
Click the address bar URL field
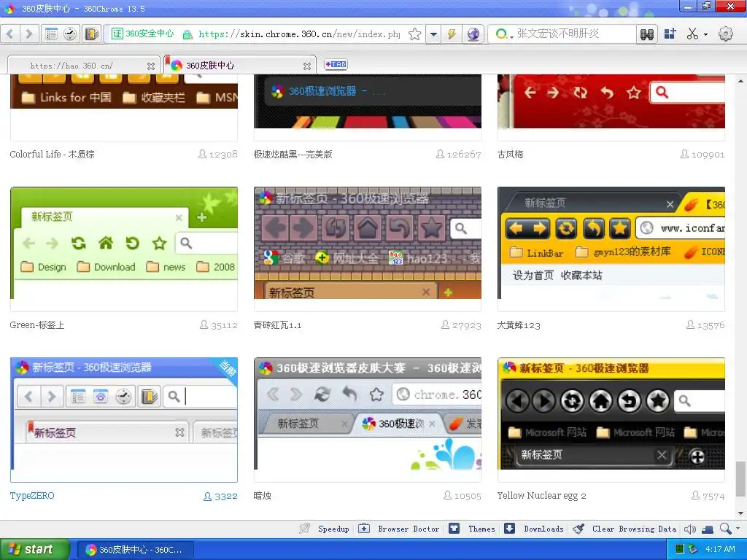(x=299, y=34)
